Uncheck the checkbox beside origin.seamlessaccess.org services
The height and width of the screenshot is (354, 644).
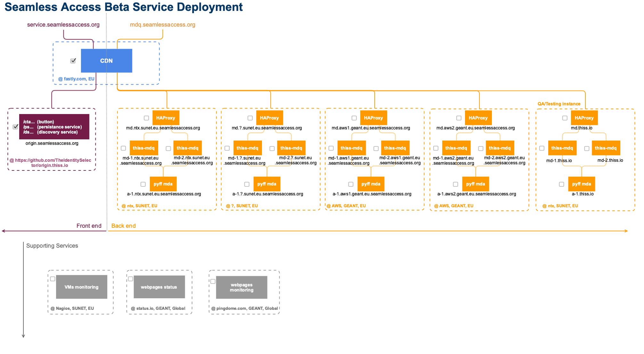coord(15,127)
